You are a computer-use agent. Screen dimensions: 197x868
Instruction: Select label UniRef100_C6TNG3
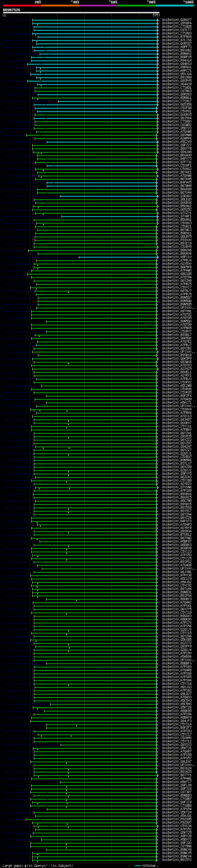click(x=176, y=91)
